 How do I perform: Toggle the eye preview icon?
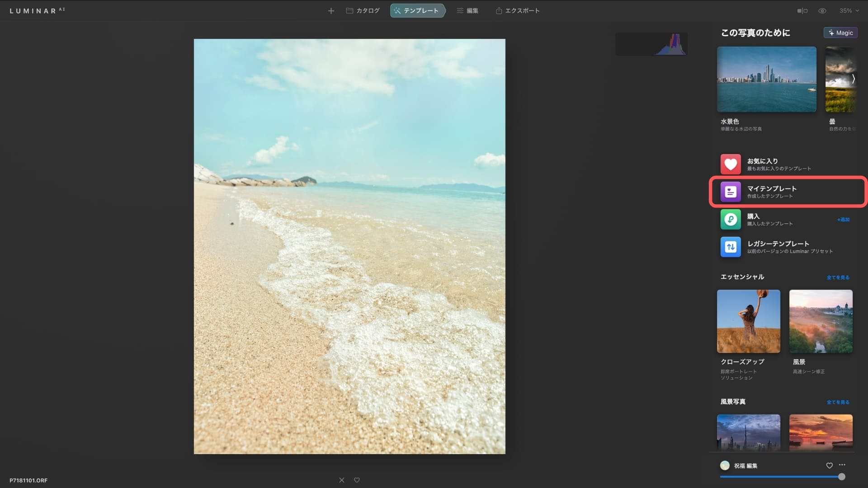pyautogui.click(x=822, y=11)
